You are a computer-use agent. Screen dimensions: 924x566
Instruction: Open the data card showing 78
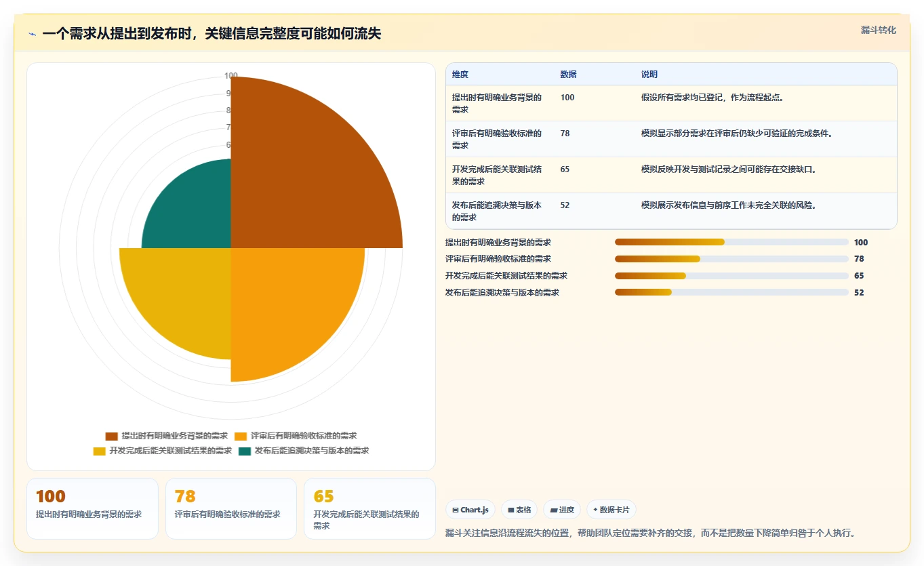(x=231, y=508)
